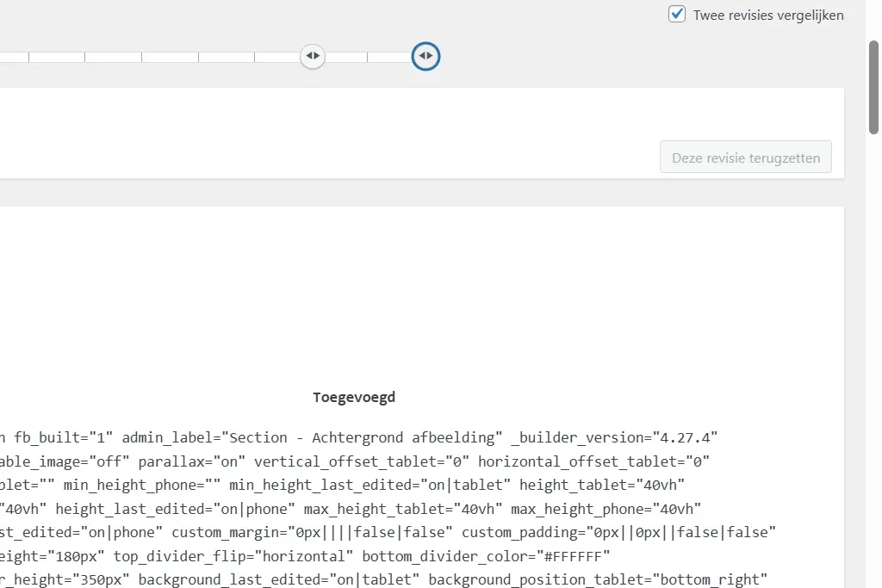Image resolution: width=882 pixels, height=588 pixels.
Task: Click the 'Twee revisies vergelijken' label text
Action: [767, 15]
